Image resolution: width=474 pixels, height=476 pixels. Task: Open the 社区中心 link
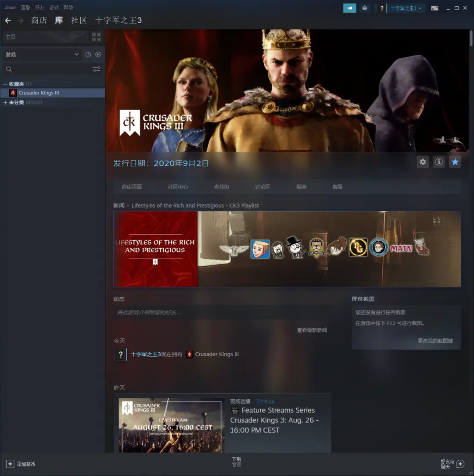click(178, 187)
